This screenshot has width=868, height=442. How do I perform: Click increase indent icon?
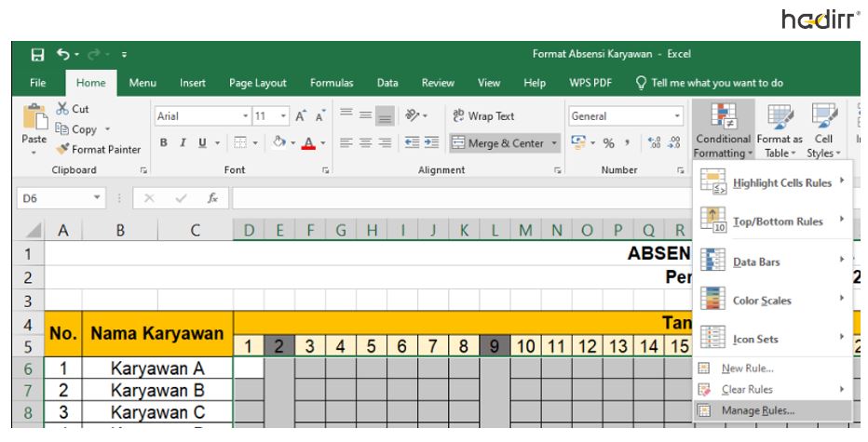[x=432, y=142]
